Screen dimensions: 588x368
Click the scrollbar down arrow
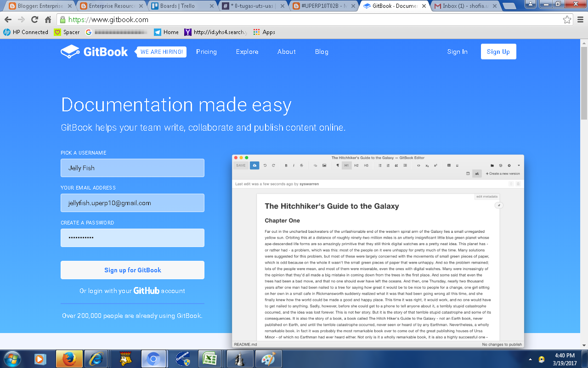click(x=584, y=345)
